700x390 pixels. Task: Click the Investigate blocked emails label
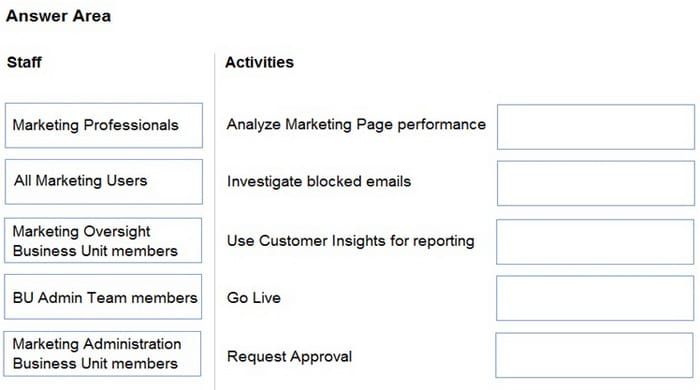319,182
